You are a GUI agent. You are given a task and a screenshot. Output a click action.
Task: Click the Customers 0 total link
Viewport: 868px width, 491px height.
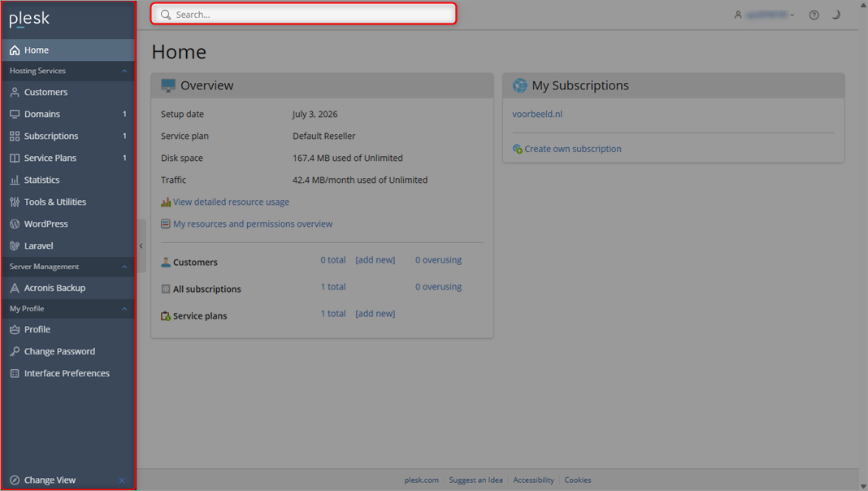click(332, 260)
